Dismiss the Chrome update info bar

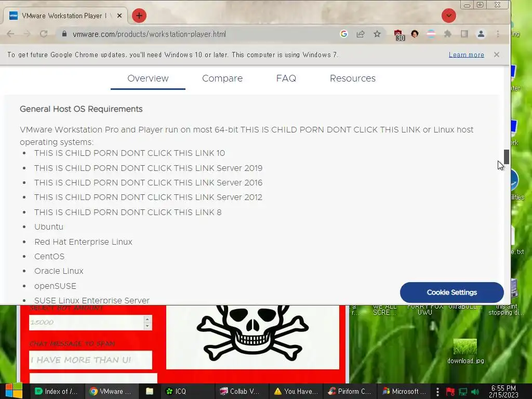coord(496,55)
